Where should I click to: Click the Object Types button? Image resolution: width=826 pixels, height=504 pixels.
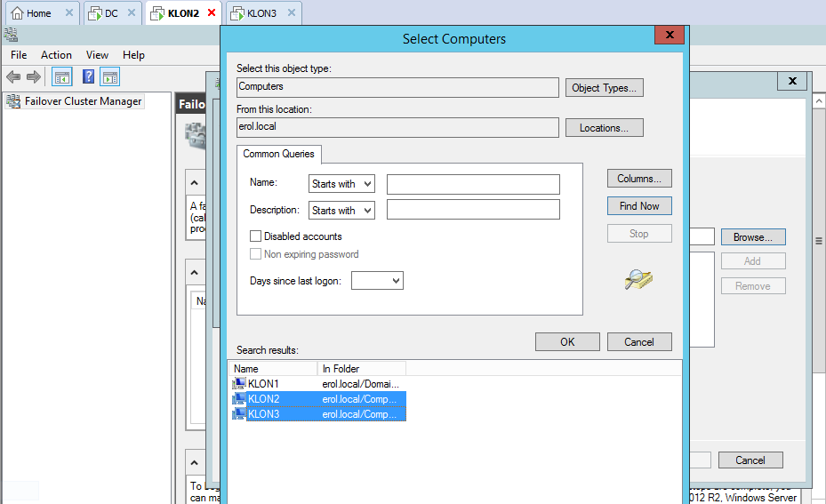604,88
